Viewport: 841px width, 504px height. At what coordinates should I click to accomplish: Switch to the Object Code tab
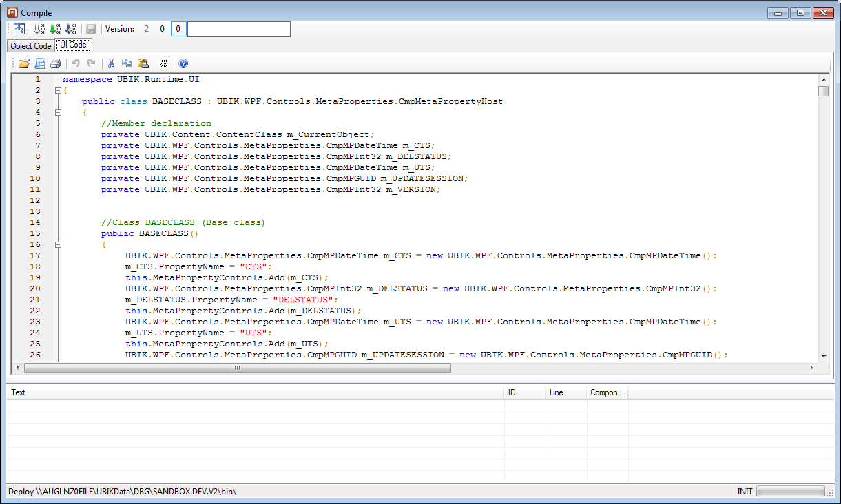click(x=31, y=46)
